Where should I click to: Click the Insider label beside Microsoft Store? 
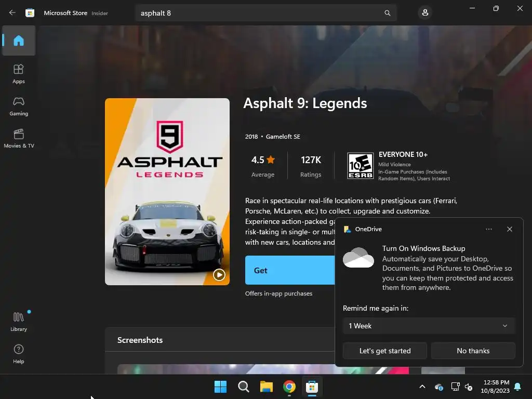point(100,13)
